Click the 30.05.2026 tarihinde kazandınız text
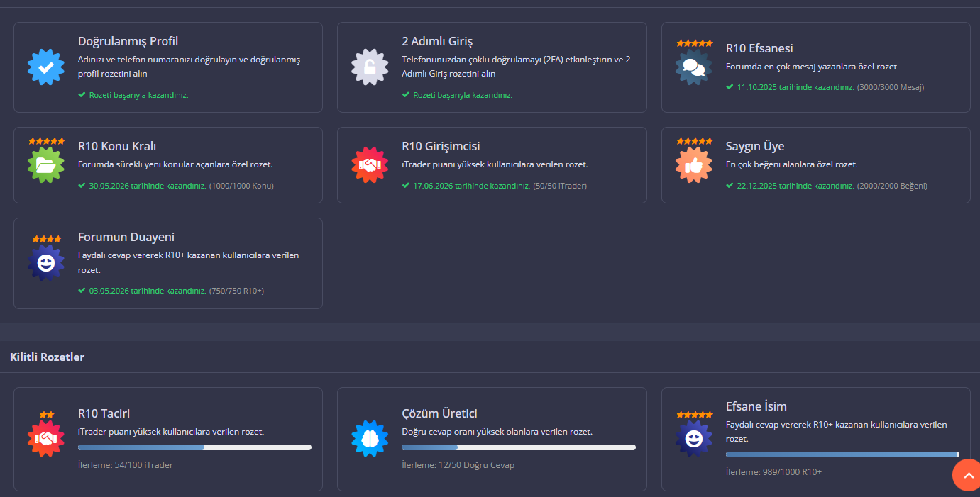 pyautogui.click(x=148, y=186)
